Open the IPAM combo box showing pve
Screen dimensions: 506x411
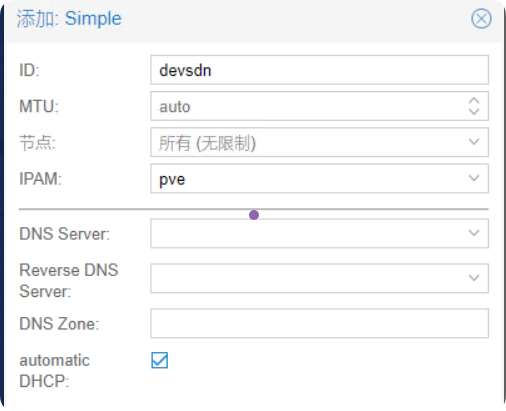pyautogui.click(x=319, y=178)
